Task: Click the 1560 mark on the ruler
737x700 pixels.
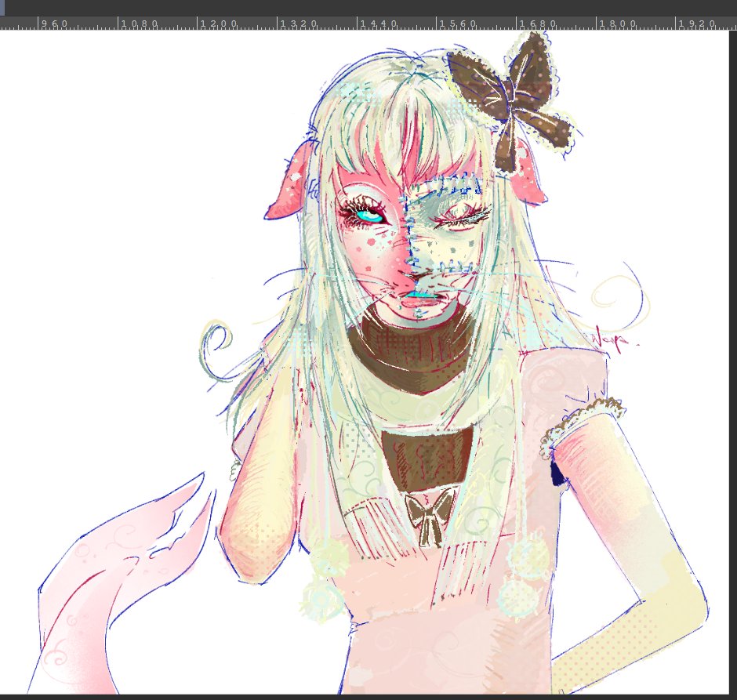Action: point(459,24)
